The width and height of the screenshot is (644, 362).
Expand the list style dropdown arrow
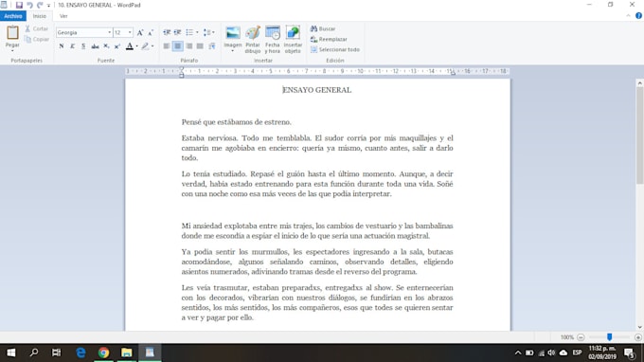197,32
